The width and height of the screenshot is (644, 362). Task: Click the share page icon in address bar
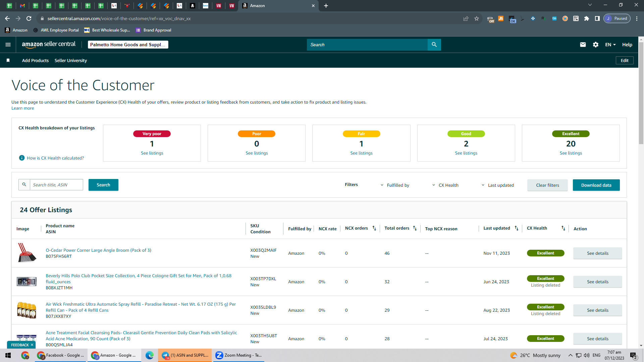click(466, 18)
